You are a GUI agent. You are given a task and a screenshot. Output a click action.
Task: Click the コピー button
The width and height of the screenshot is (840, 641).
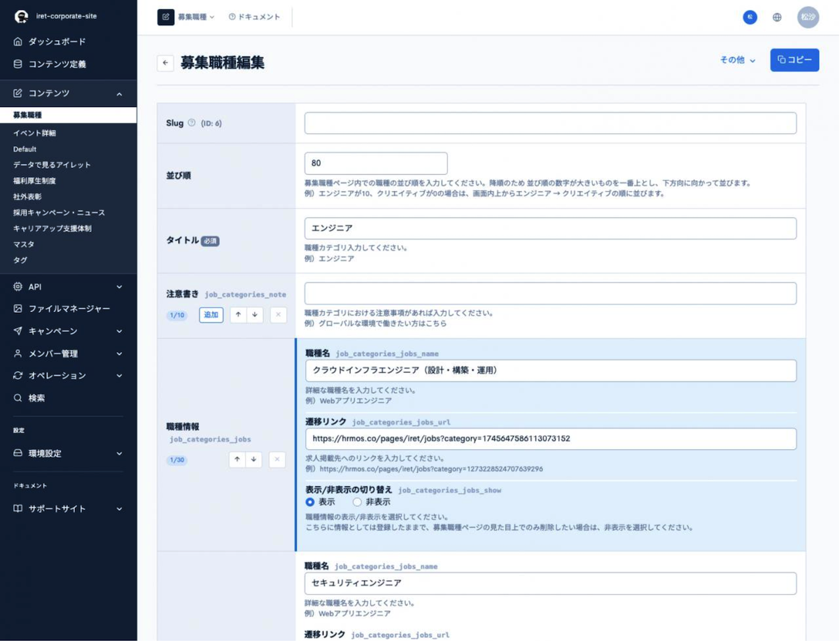point(794,60)
